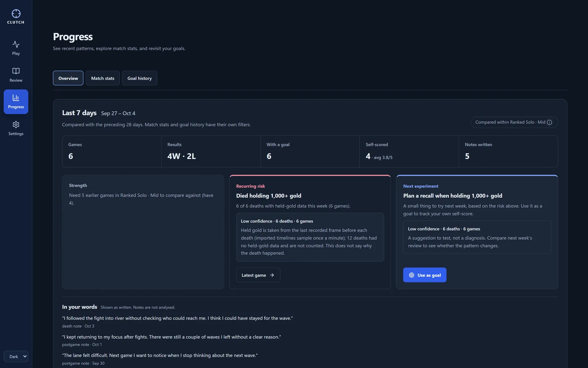Click the Compared within Ranked Solo · Mid pill
Viewport: 588px width, 368px height.
[x=514, y=122]
